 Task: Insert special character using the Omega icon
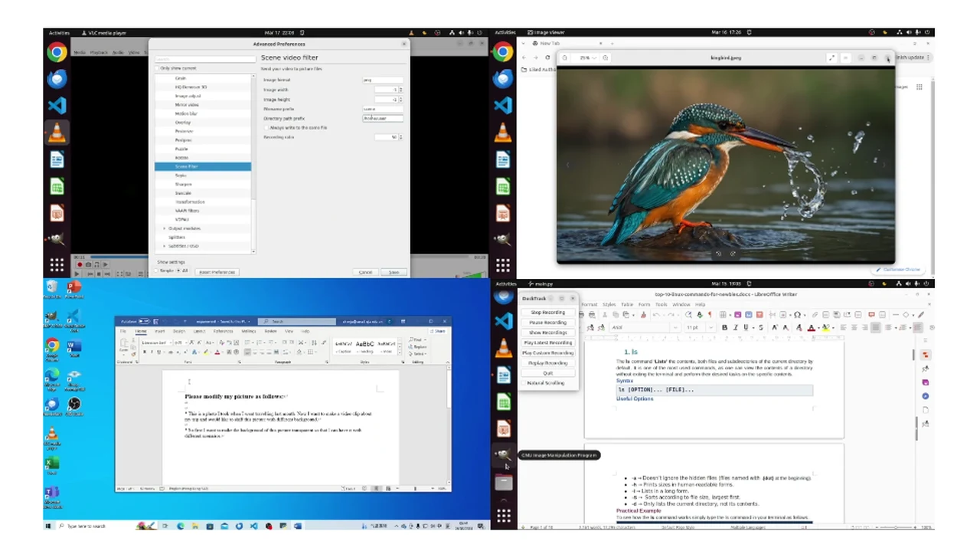[x=797, y=315]
